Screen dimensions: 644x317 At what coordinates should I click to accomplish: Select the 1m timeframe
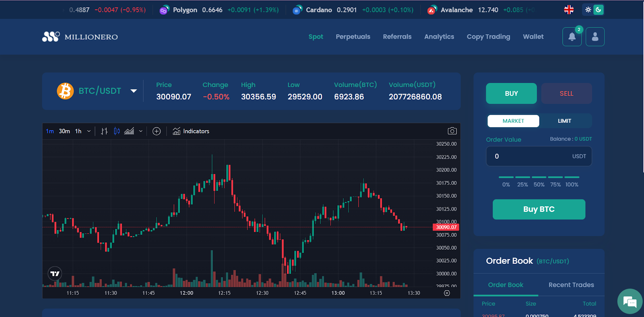click(50, 131)
